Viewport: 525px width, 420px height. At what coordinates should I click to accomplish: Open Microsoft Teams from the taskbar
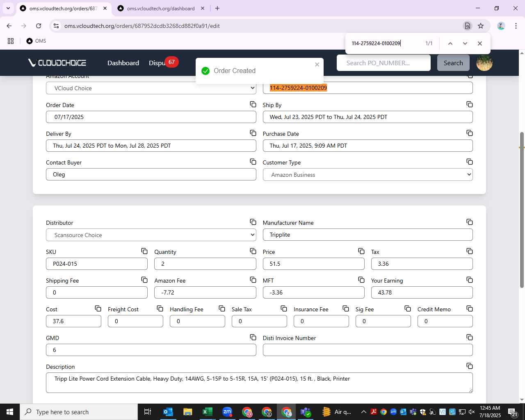tap(306, 412)
